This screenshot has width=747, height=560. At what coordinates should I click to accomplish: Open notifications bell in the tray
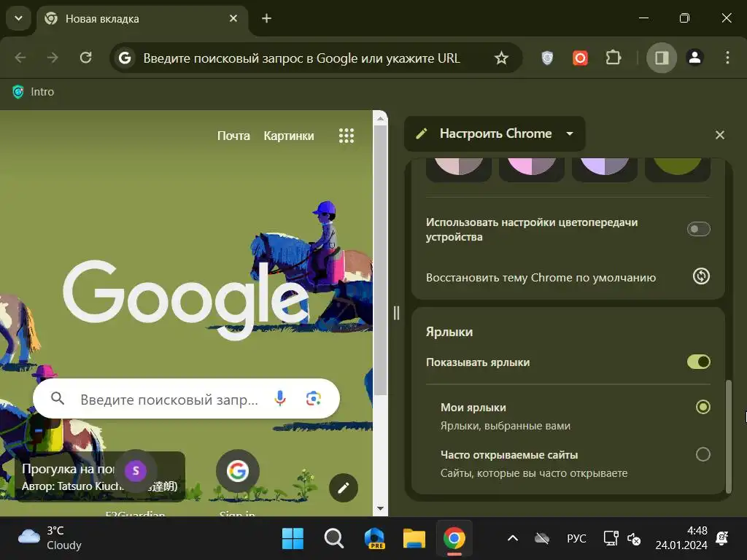722,538
